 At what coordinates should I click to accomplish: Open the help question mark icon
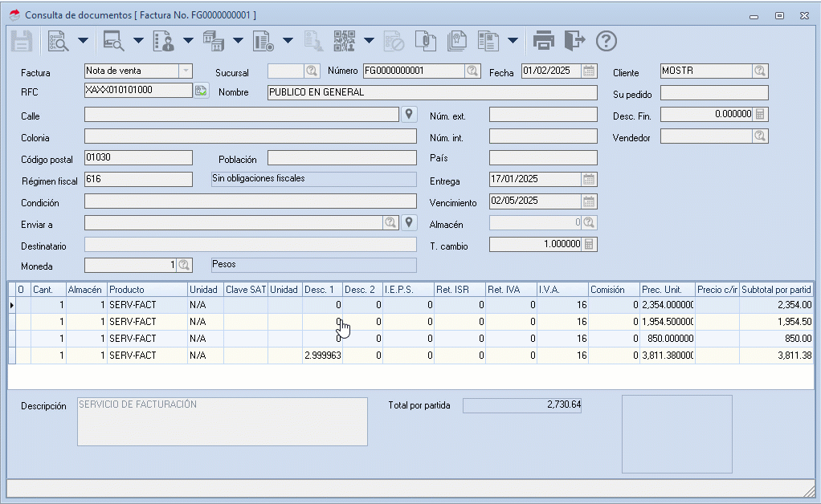[x=607, y=41]
